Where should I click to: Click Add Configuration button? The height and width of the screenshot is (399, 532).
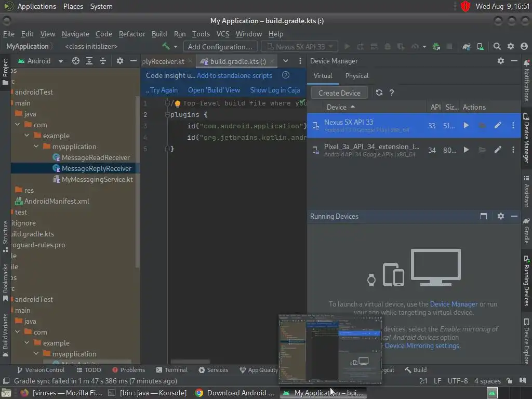point(220,46)
